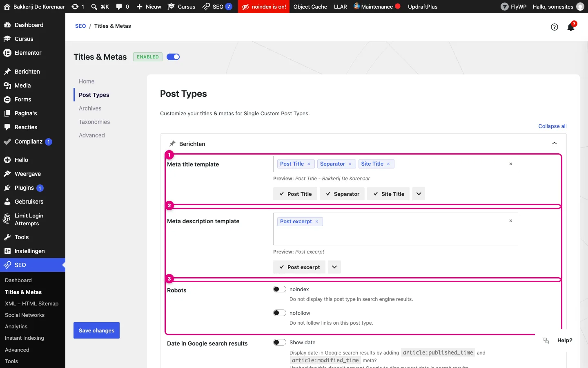Open the Advanced tab under Titles & Metas
Viewport: 588px width, 368px height.
point(92,135)
